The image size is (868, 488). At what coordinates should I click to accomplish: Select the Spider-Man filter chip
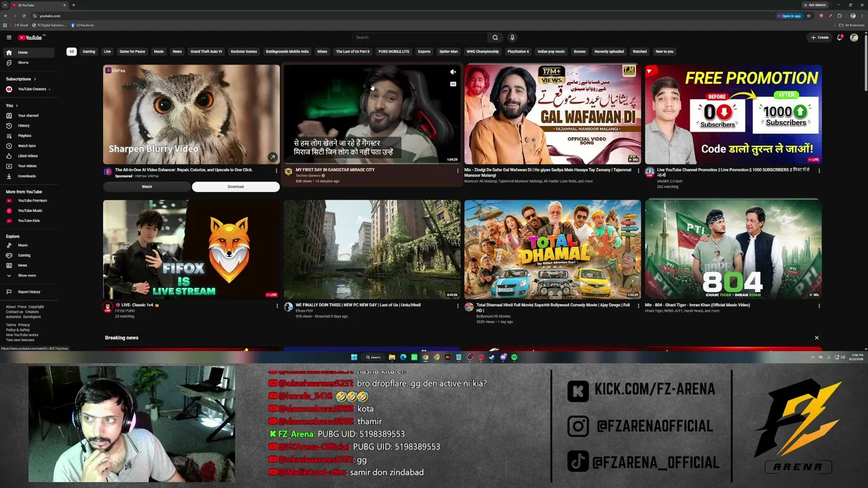coord(448,52)
